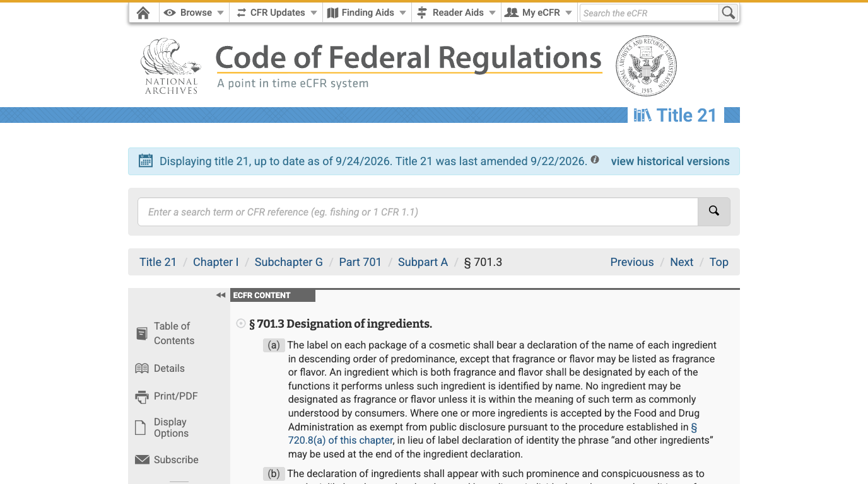
Task: Go to Subchapter G breadcrumb
Action: pos(288,262)
